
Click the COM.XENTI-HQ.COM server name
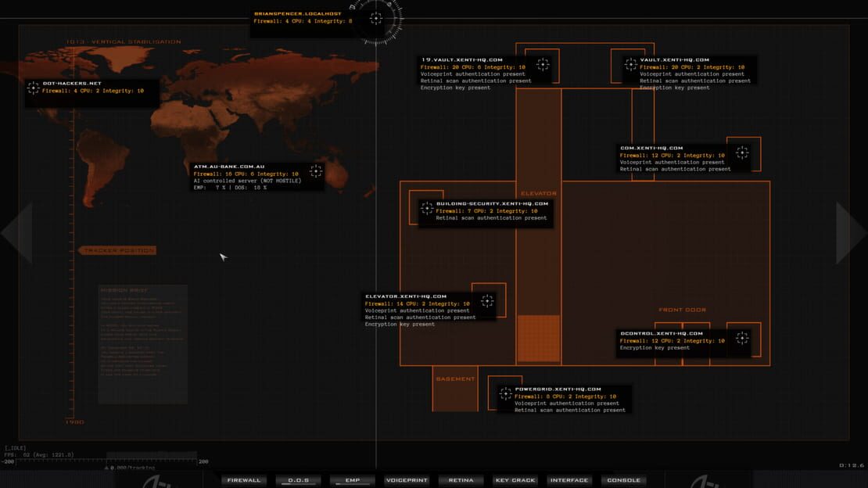(x=651, y=148)
